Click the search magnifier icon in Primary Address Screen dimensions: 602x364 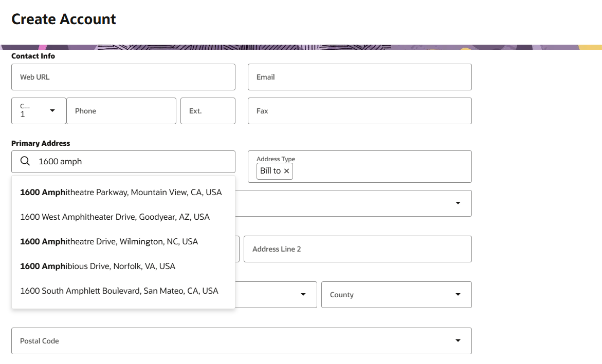point(25,161)
